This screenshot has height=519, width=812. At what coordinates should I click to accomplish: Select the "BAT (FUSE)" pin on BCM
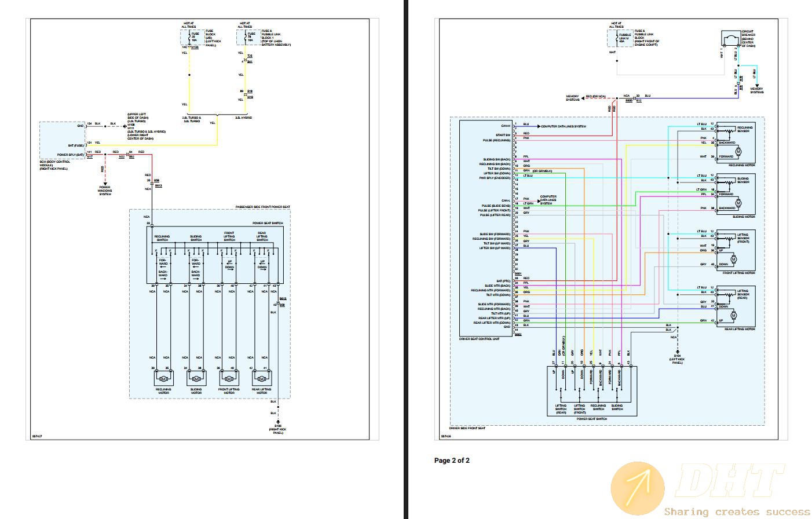pos(76,145)
